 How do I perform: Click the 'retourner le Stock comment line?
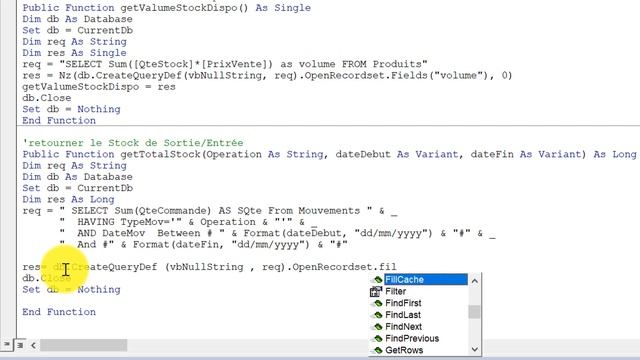[133, 143]
